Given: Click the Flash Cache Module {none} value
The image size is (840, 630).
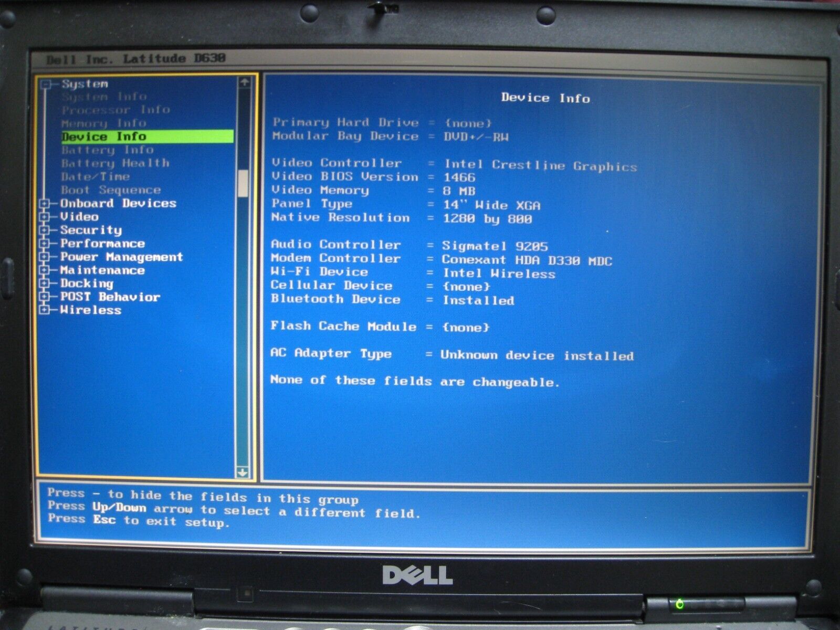Looking at the screenshot, I should [x=466, y=328].
